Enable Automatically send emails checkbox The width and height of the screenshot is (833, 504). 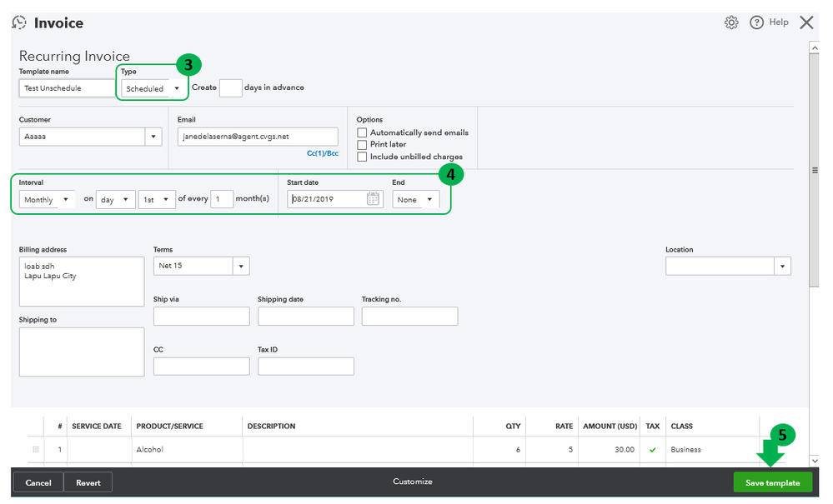(362, 132)
